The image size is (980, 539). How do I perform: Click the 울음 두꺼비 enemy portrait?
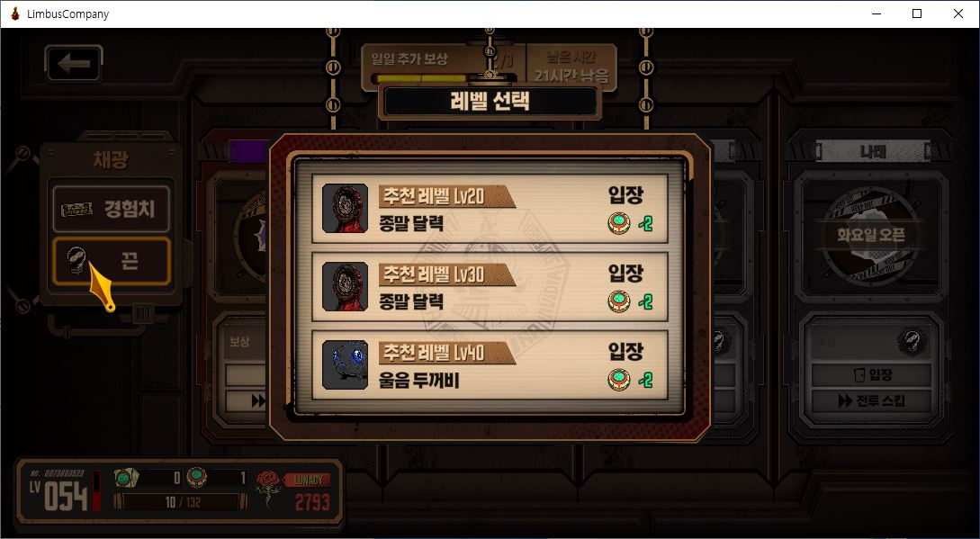coord(345,364)
